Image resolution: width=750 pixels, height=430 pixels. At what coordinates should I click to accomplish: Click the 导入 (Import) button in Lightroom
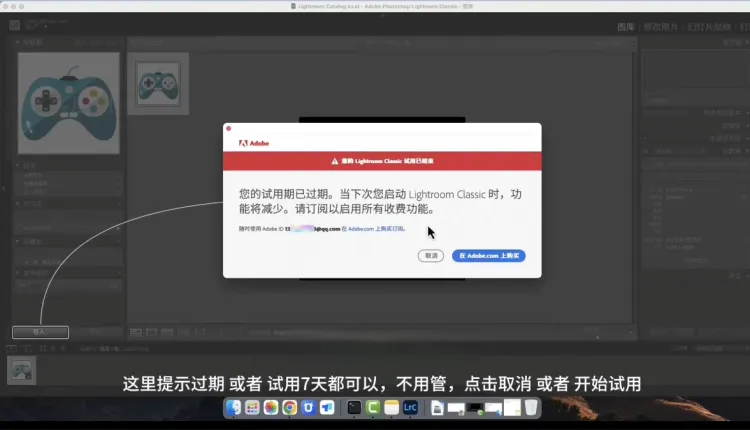40,332
